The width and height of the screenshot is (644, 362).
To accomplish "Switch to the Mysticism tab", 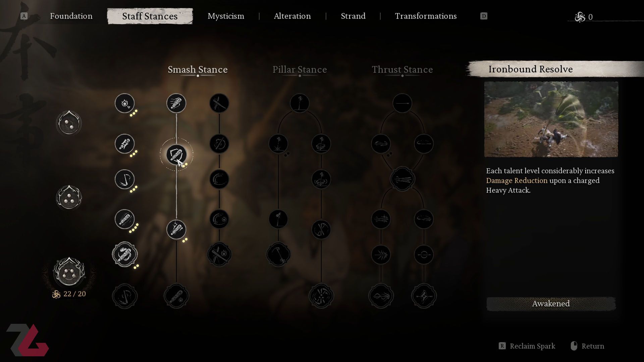I will pyautogui.click(x=226, y=16).
